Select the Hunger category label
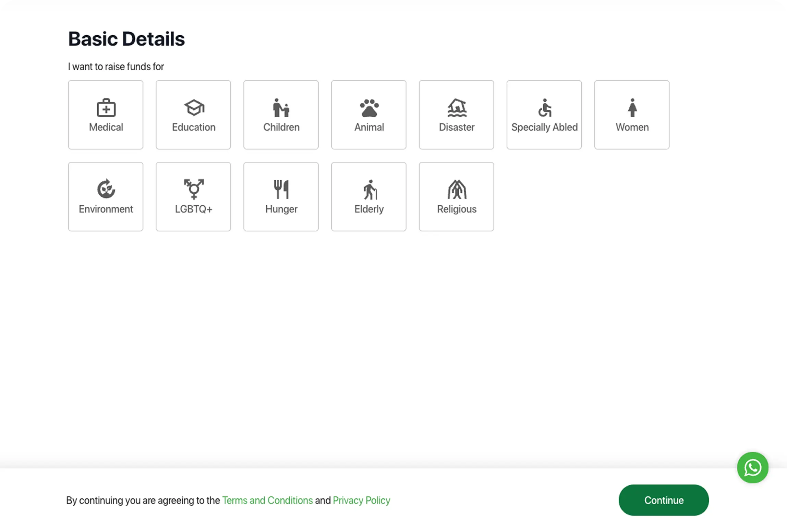 [x=281, y=209]
